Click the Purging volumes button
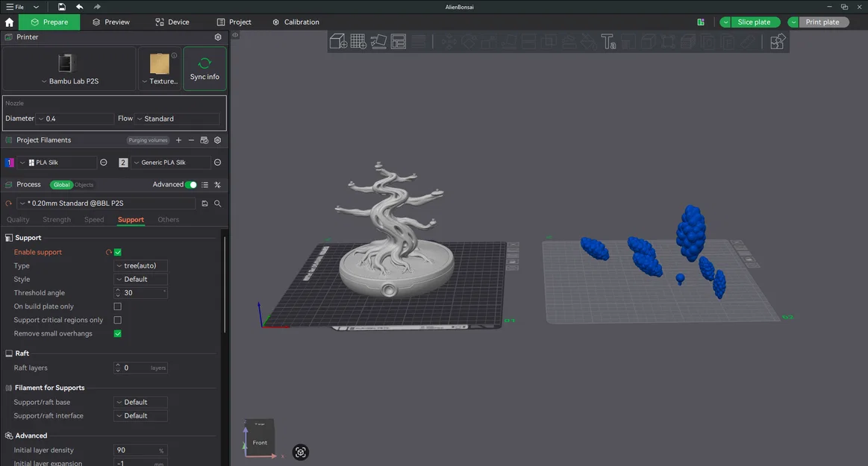 (147, 140)
